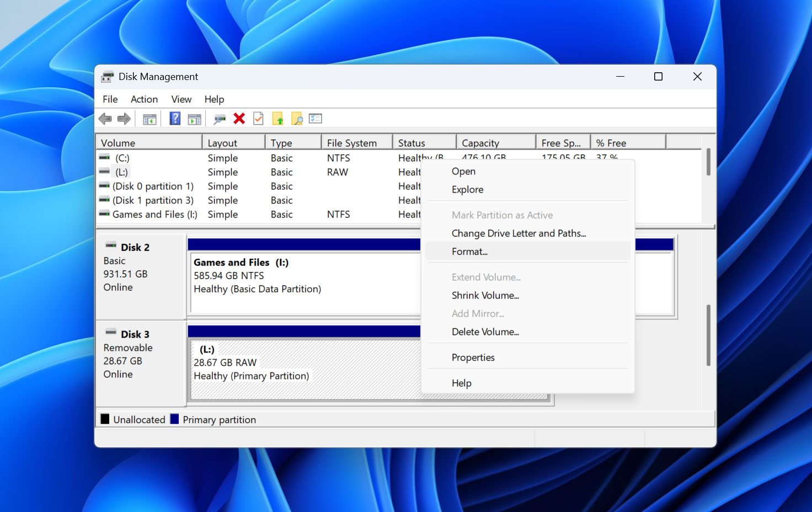
Task: Choose Delete Volume... from context menu
Action: [527, 332]
